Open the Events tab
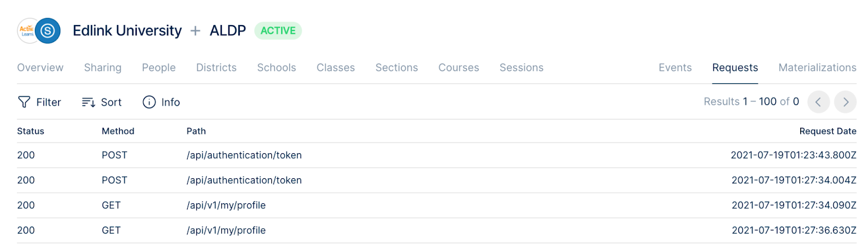The width and height of the screenshot is (868, 244). [x=675, y=67]
